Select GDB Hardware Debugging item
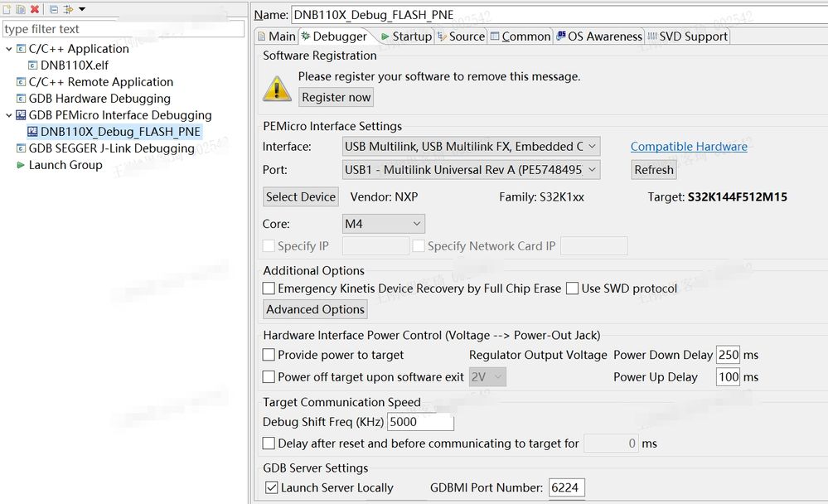This screenshot has width=828, height=504. [99, 99]
